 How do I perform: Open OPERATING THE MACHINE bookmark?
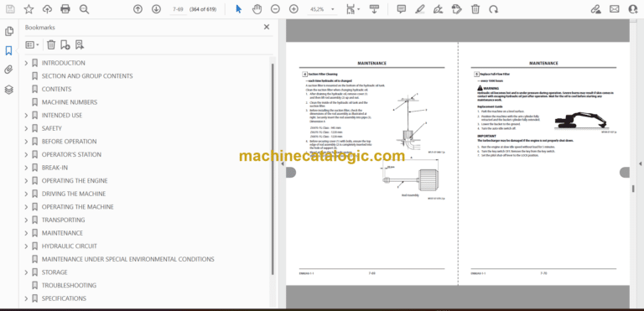click(x=78, y=207)
